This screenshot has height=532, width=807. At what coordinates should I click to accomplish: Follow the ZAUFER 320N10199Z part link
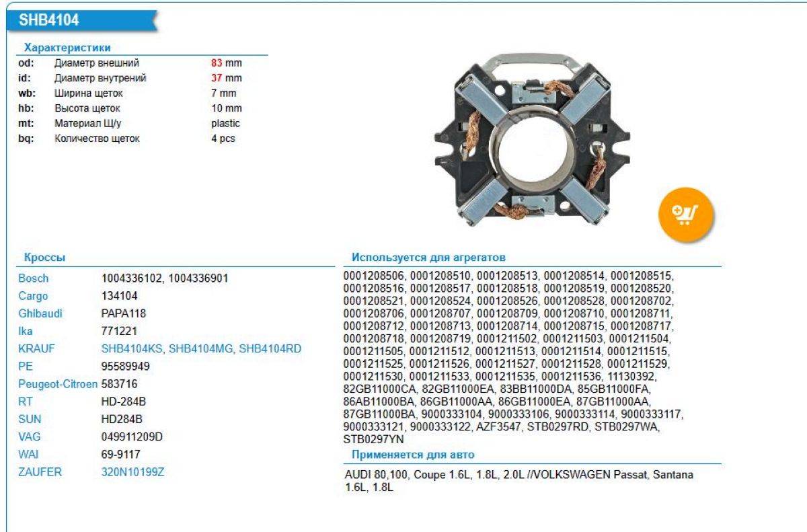coord(132,472)
